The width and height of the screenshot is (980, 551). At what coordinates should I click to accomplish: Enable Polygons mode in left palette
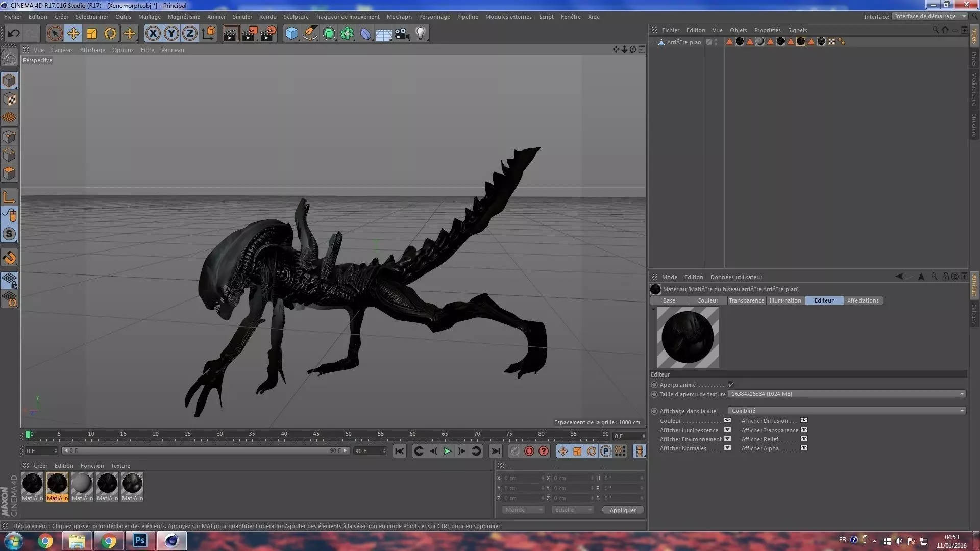coord(9,173)
